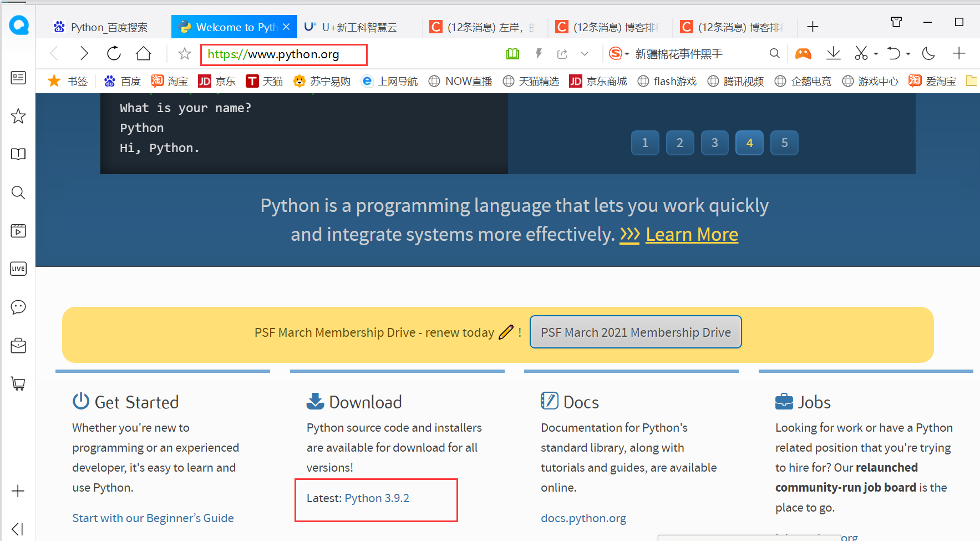Open the search icon in left sidebar

tap(18, 193)
